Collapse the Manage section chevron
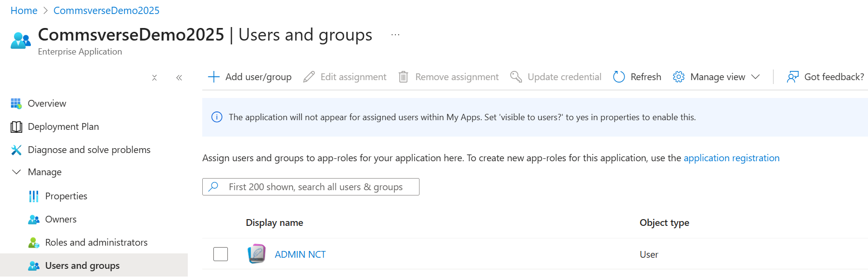 (16, 172)
